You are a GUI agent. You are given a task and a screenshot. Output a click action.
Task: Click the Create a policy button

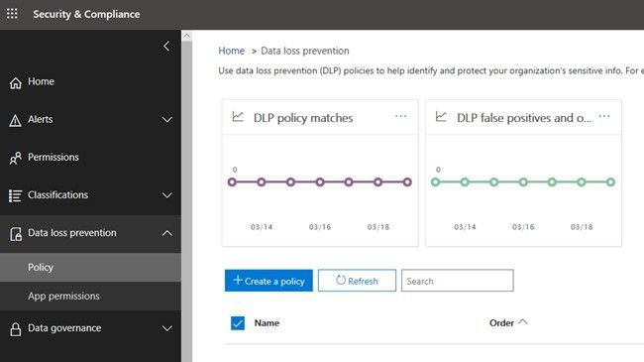[268, 281]
